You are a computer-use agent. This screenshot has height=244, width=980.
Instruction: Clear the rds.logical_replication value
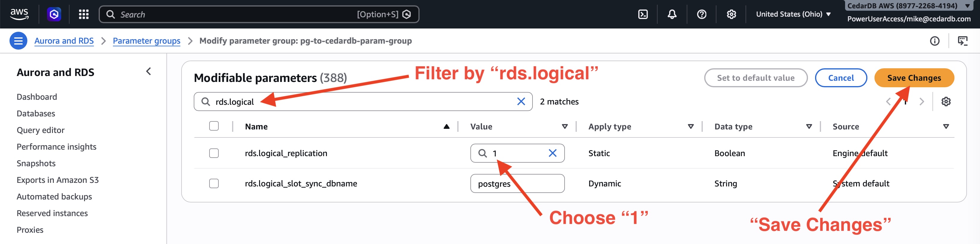[553, 153]
